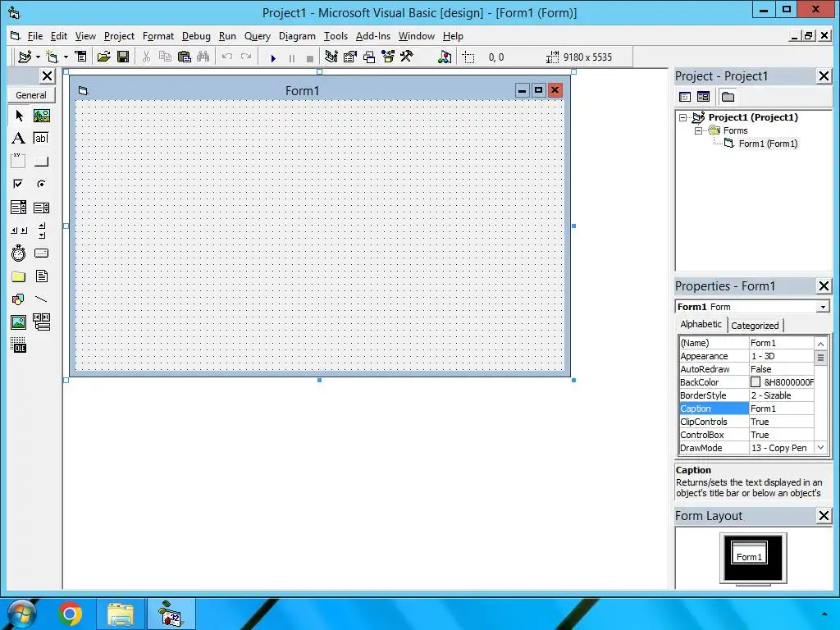Select the horizontal scrollbar control tool
840x630 pixels.
click(x=19, y=231)
